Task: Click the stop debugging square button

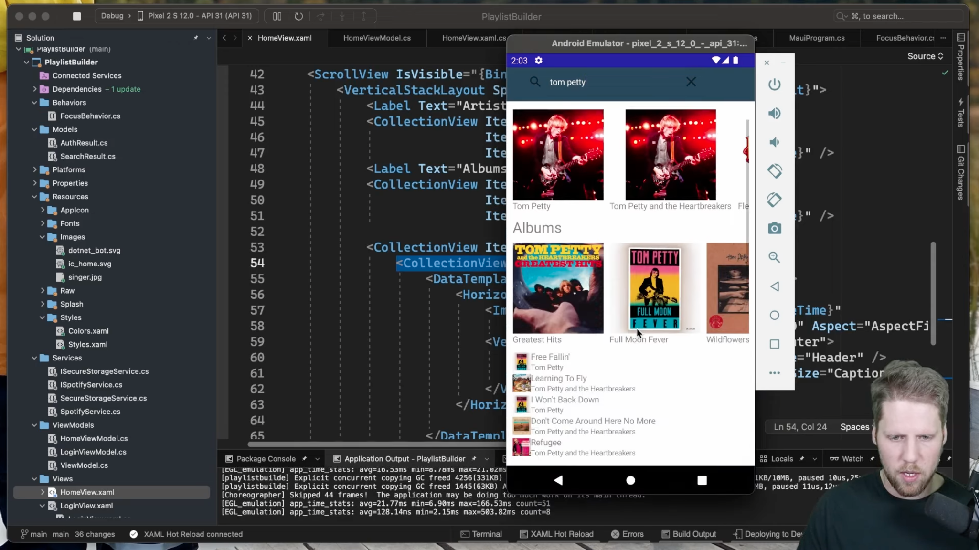Action: [x=76, y=16]
